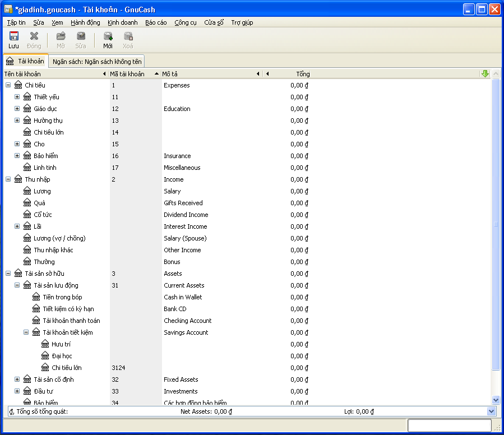504x435 pixels.
Task: Click bank icon of Hưu trí account
Action: pyautogui.click(x=45, y=344)
